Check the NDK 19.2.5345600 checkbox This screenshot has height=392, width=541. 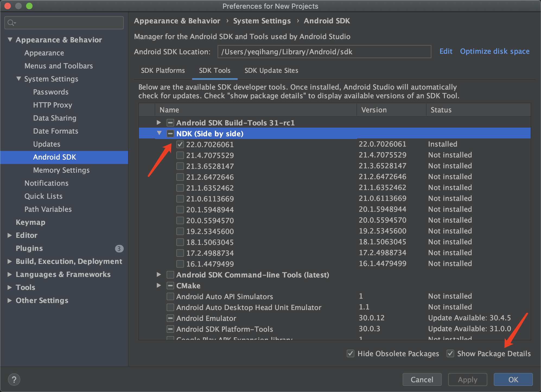click(180, 231)
